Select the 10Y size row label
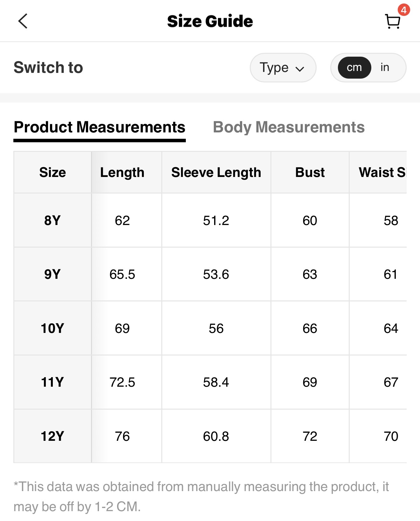 tap(52, 328)
